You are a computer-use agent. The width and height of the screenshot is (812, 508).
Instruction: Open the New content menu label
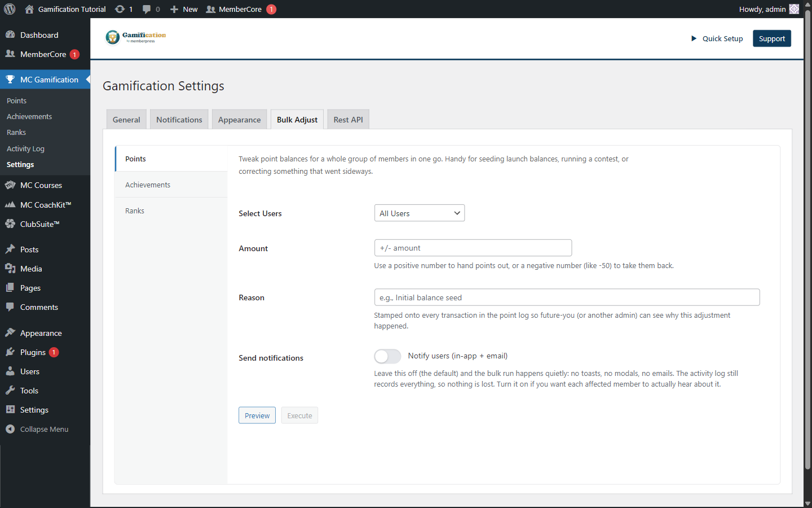[190, 9]
